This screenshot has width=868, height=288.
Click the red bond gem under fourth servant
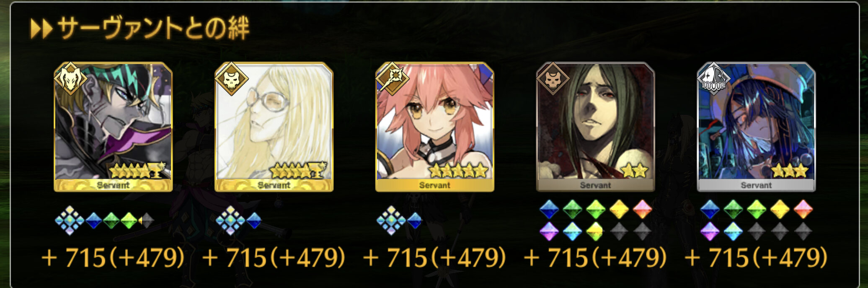[x=642, y=209]
